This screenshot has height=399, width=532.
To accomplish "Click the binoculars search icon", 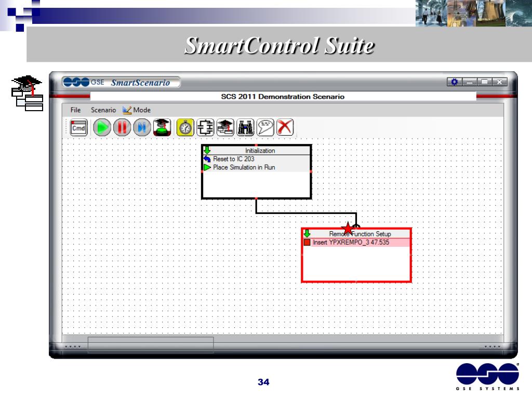I will 245,128.
